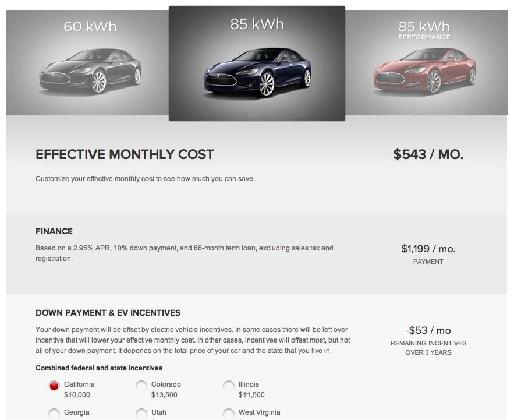Click the $543 / MO. effective cost figure
The height and width of the screenshot is (420, 514).
coord(428,154)
